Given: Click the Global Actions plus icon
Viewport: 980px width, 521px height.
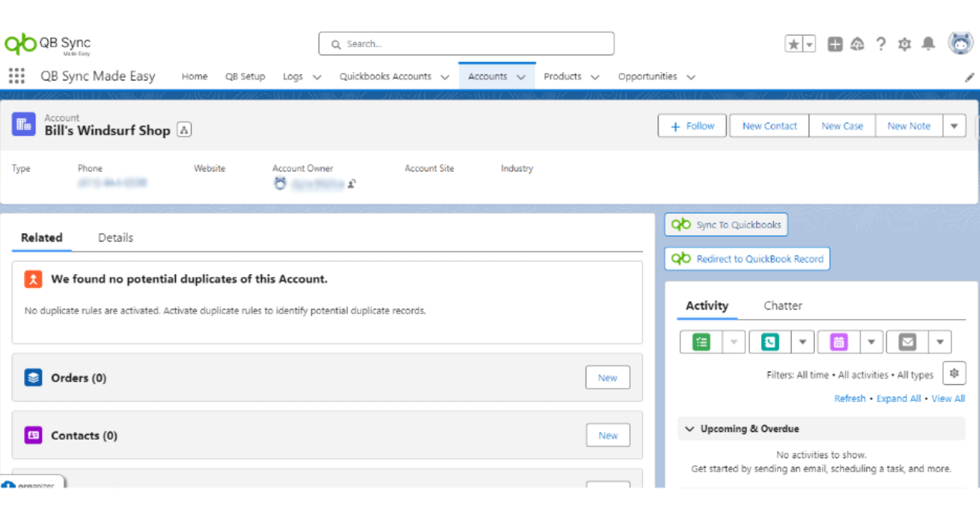Looking at the screenshot, I should tap(834, 45).
